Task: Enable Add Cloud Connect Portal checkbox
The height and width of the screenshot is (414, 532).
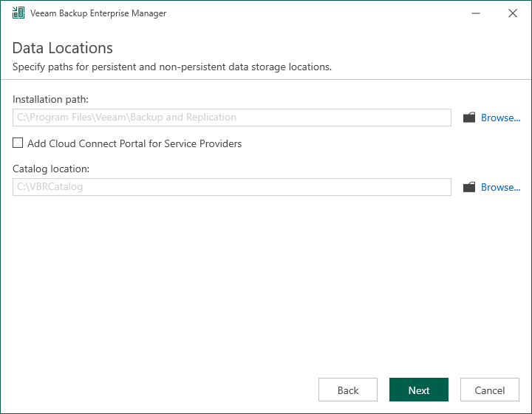Action: pos(18,143)
